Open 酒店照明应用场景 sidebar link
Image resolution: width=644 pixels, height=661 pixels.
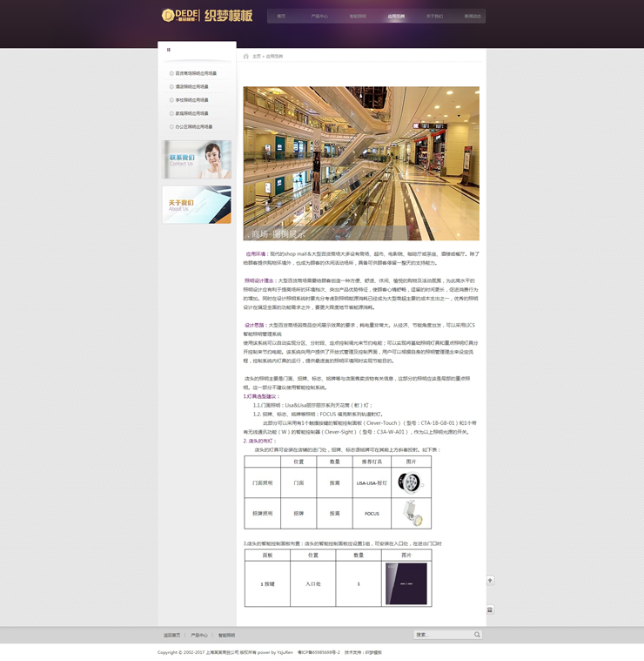coord(191,87)
